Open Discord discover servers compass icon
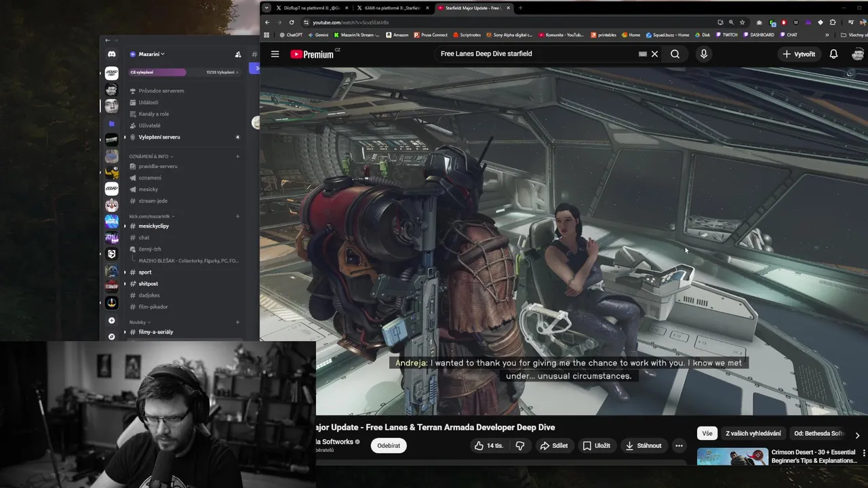The height and width of the screenshot is (488, 868). (x=112, y=336)
